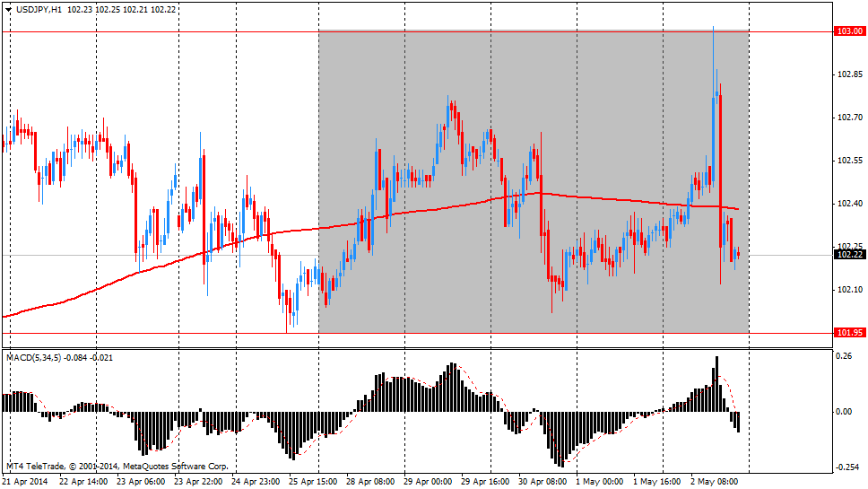Viewport: 868px width, 489px height.
Task: Click the -0.254 MACD scale value
Action: click(x=846, y=467)
